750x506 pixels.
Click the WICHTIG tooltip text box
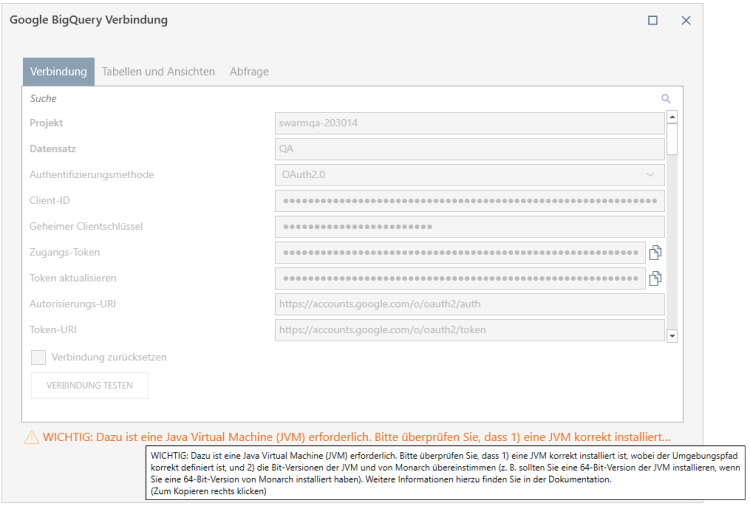445,473
